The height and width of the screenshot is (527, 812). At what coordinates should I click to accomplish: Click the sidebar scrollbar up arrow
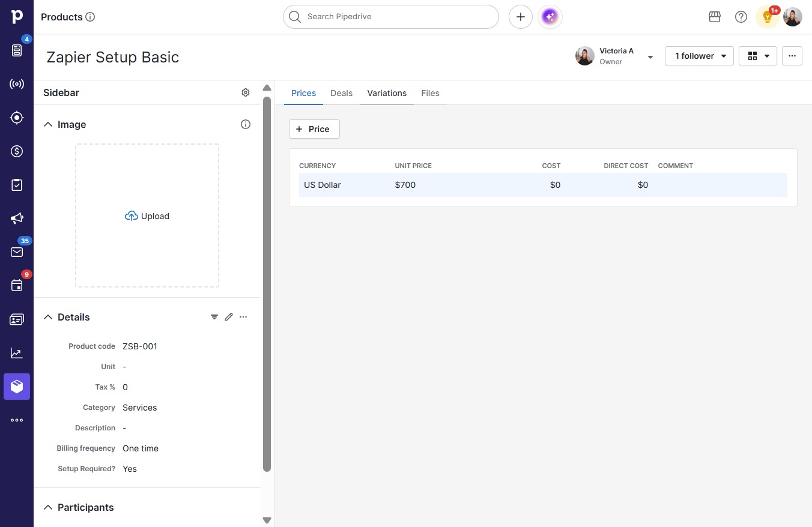(x=267, y=88)
